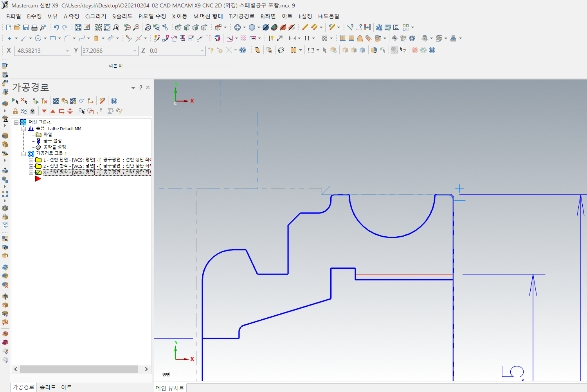This screenshot has width=587, height=392.
Task: Collapse the 속성 - Lathe Default MM node
Action: point(23,129)
